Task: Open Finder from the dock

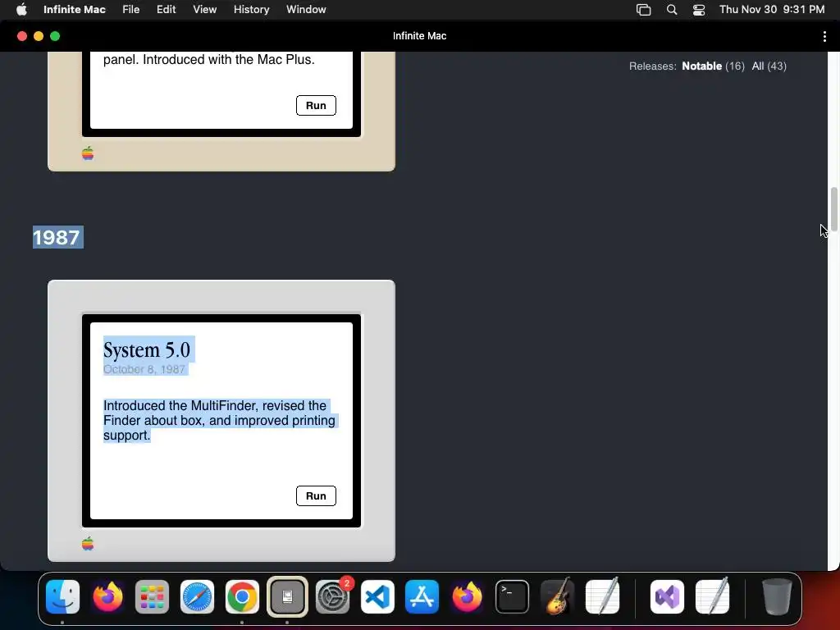Action: point(62,596)
